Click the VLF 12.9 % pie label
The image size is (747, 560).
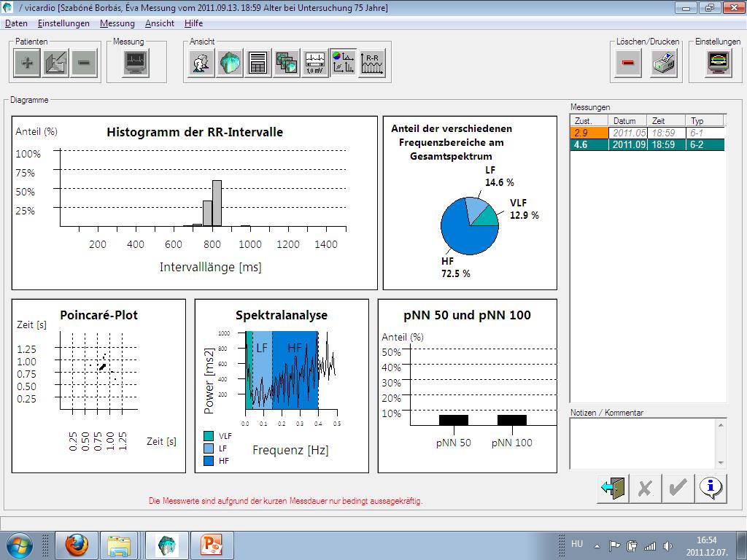click(x=524, y=209)
